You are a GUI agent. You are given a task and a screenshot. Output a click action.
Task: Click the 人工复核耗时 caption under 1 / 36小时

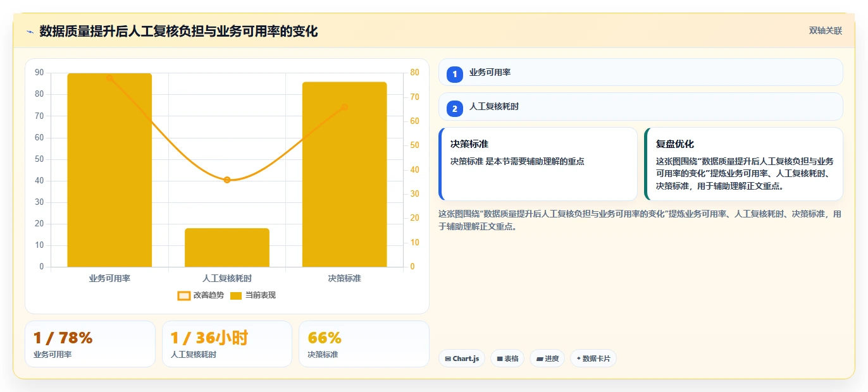click(x=194, y=355)
